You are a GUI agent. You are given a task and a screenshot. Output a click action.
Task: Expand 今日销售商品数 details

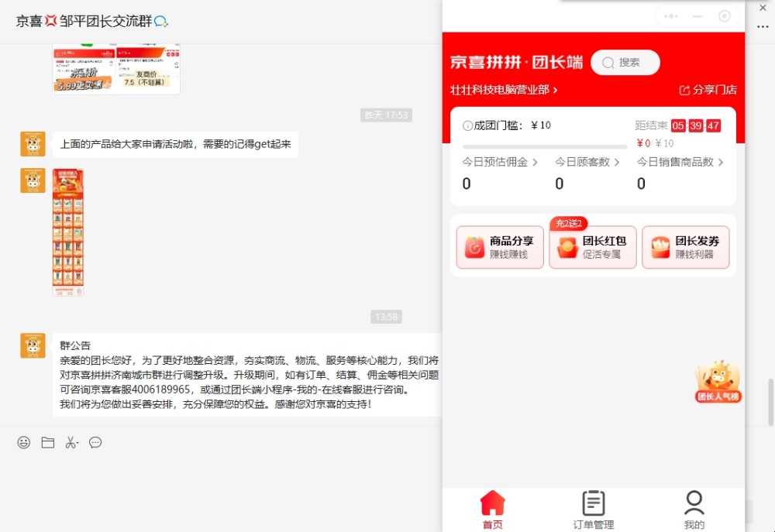point(680,162)
